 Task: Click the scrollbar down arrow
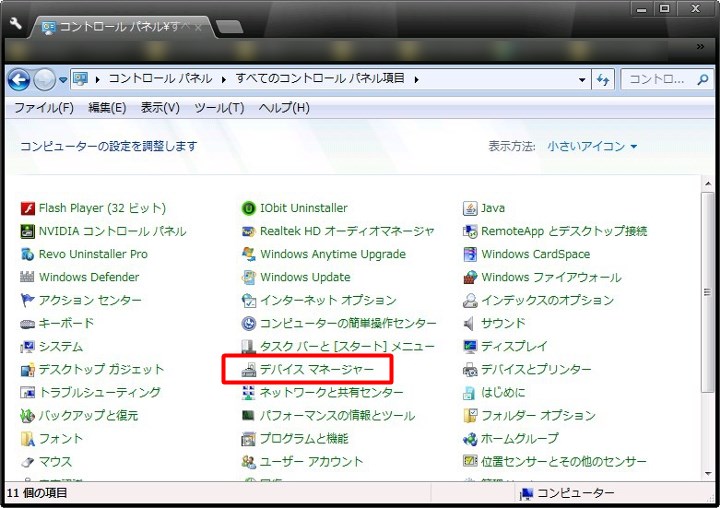[x=707, y=474]
